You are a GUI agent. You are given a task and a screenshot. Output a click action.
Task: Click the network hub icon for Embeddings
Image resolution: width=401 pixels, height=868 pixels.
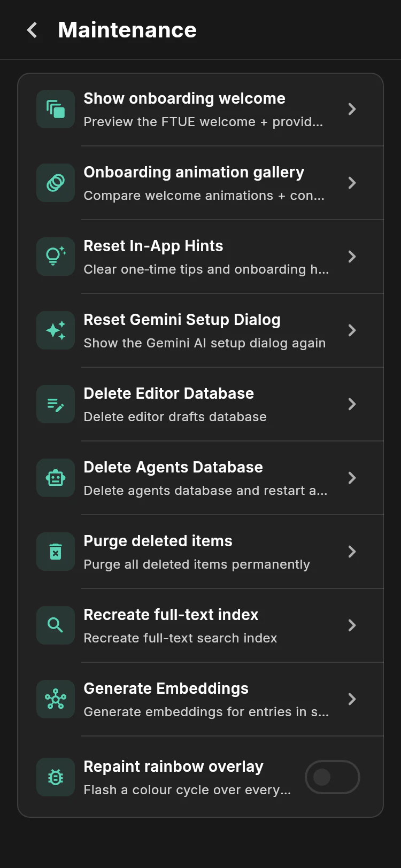[x=56, y=699]
